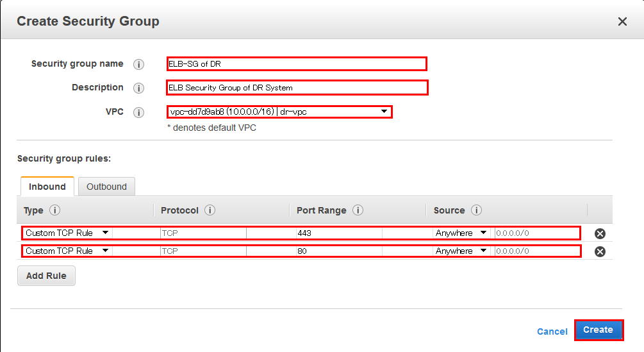Viewport: 644px width, 352px height.
Task: Click info icon in Protocol column header
Action: pyautogui.click(x=210, y=210)
